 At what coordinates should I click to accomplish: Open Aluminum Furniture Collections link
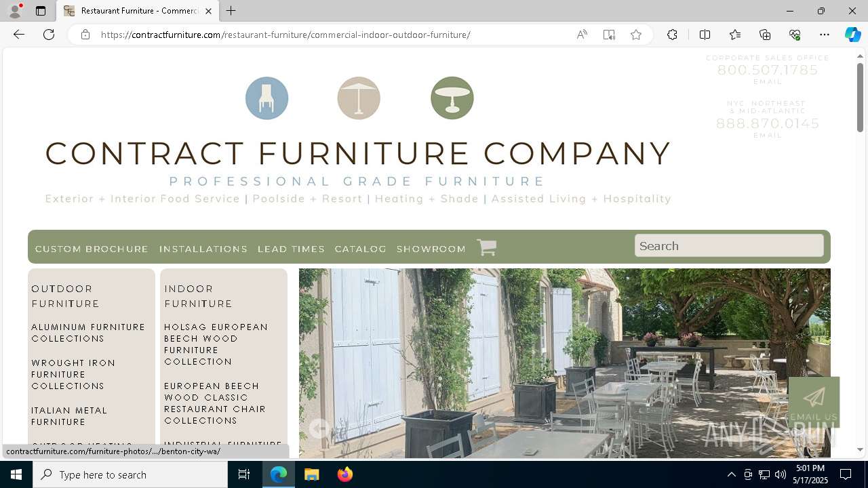tap(88, 333)
